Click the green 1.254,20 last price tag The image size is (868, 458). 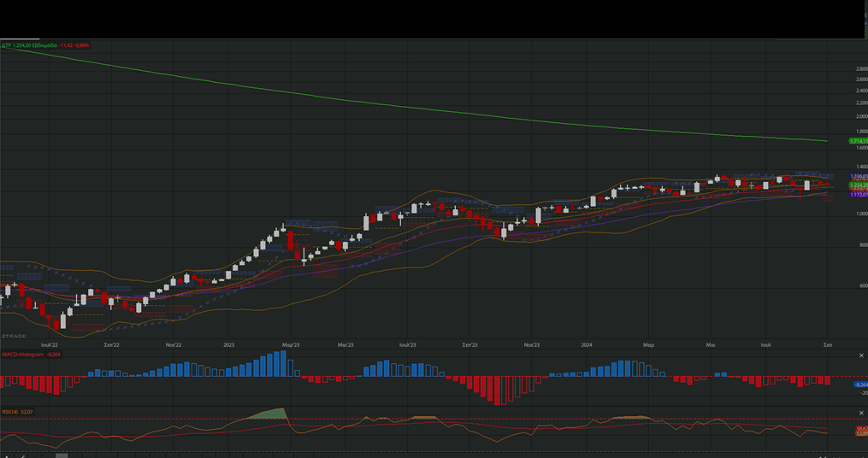(859, 185)
